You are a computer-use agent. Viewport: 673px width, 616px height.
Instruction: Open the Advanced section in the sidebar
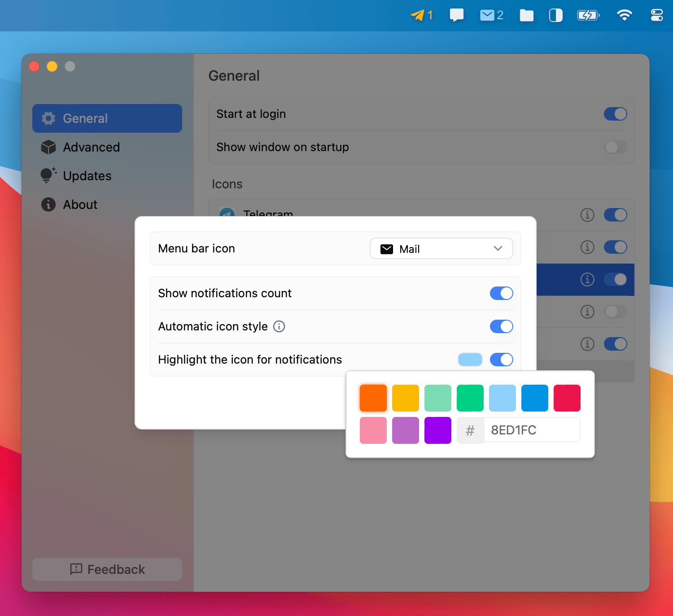pos(107,147)
